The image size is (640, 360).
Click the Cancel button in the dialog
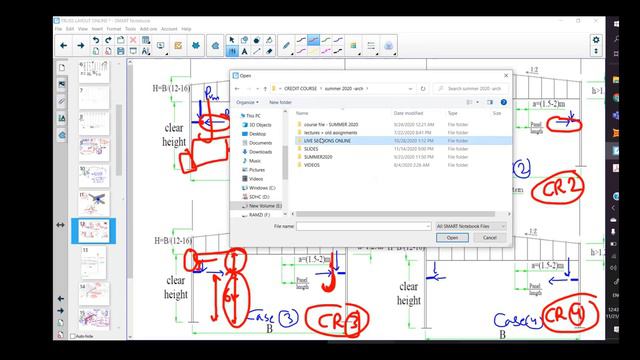489,238
